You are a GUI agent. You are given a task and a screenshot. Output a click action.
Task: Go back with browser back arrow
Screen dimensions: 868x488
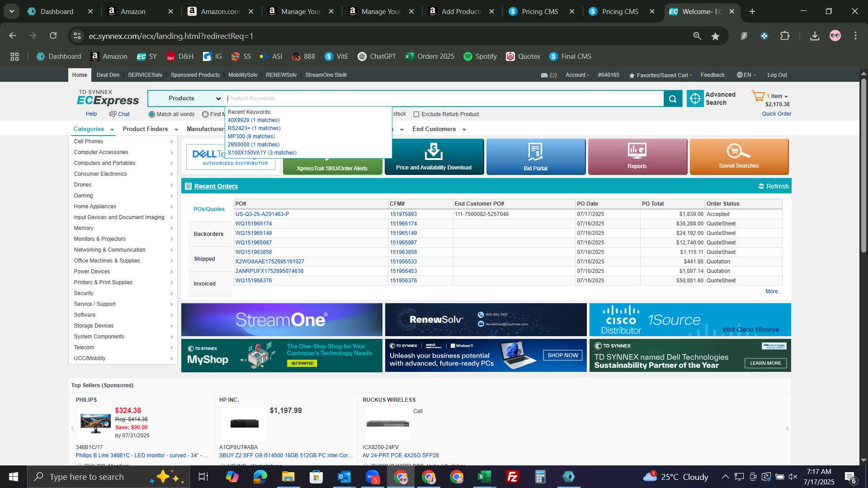pyautogui.click(x=13, y=36)
